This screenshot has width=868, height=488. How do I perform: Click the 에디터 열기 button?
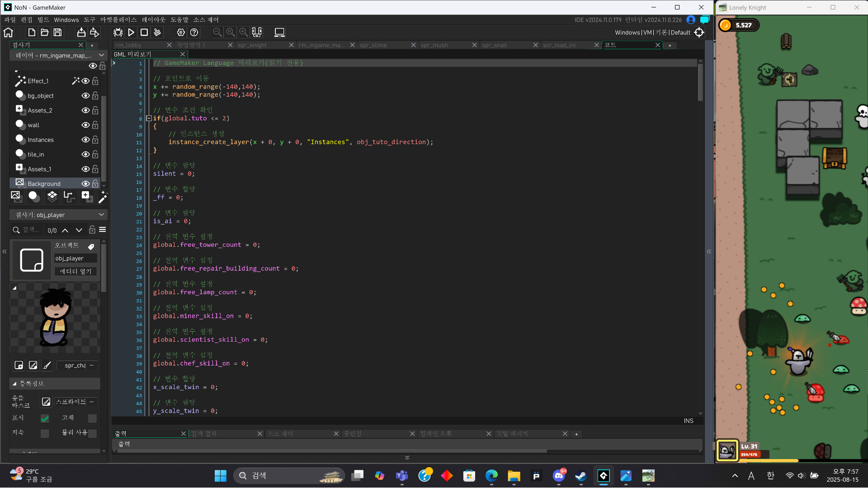click(75, 271)
